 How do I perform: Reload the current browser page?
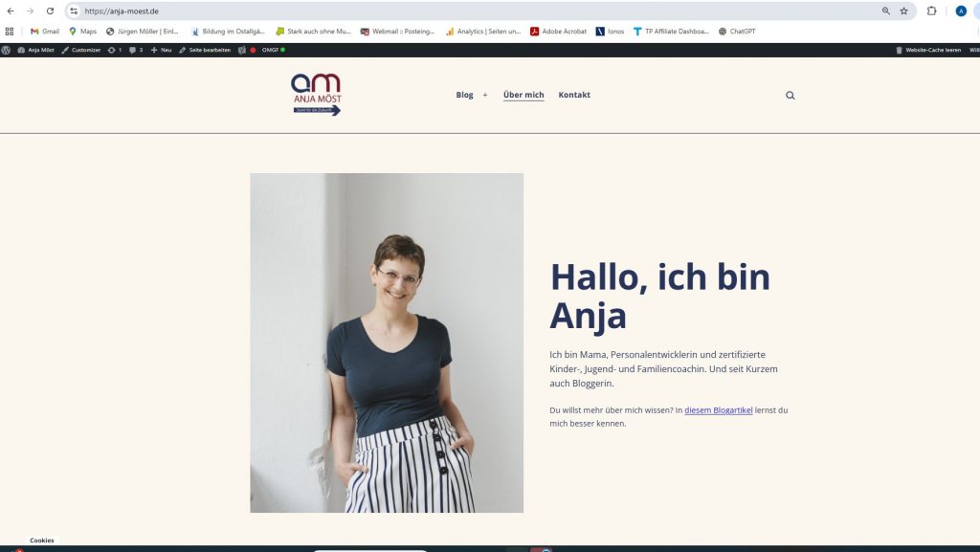pos(50,11)
